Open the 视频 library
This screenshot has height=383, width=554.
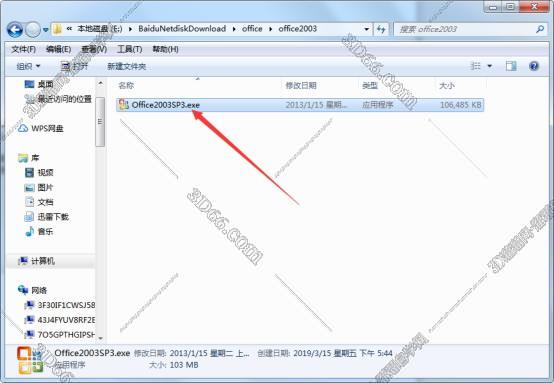(45, 172)
